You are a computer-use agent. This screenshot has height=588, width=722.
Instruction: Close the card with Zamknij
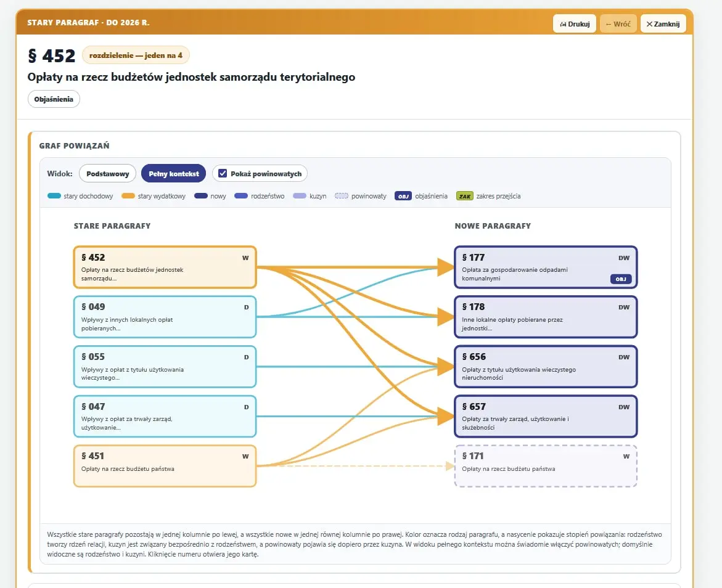click(x=663, y=24)
